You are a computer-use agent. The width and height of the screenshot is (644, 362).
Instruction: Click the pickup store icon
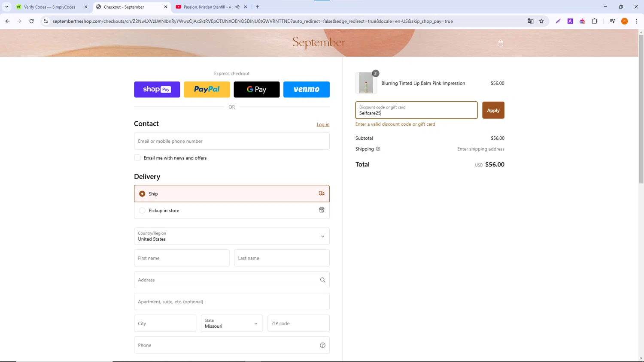(322, 210)
